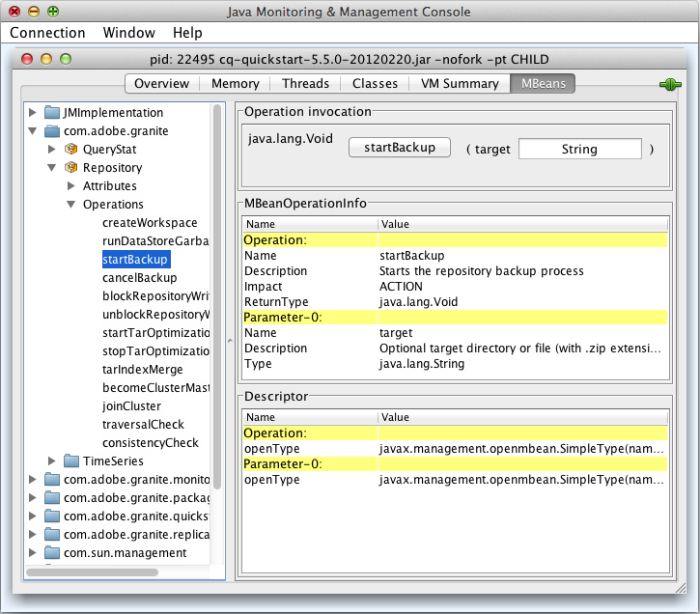Viewport: 700px width, 614px height.
Task: Click the green connection status icon
Action: pyautogui.click(x=670, y=84)
